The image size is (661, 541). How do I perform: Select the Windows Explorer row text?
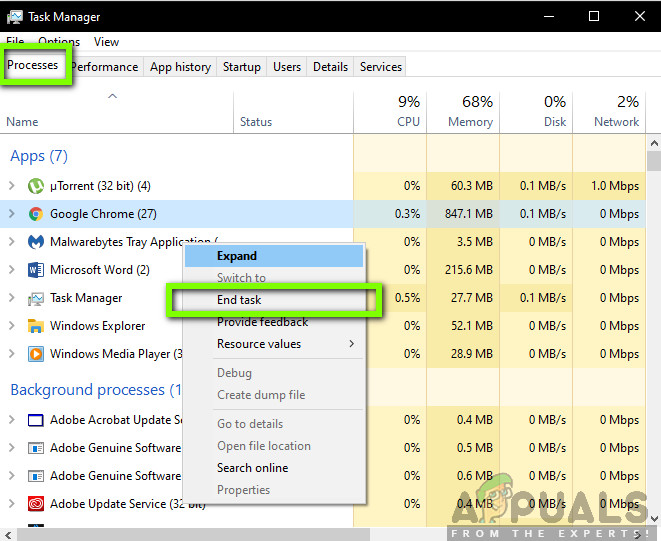97,326
